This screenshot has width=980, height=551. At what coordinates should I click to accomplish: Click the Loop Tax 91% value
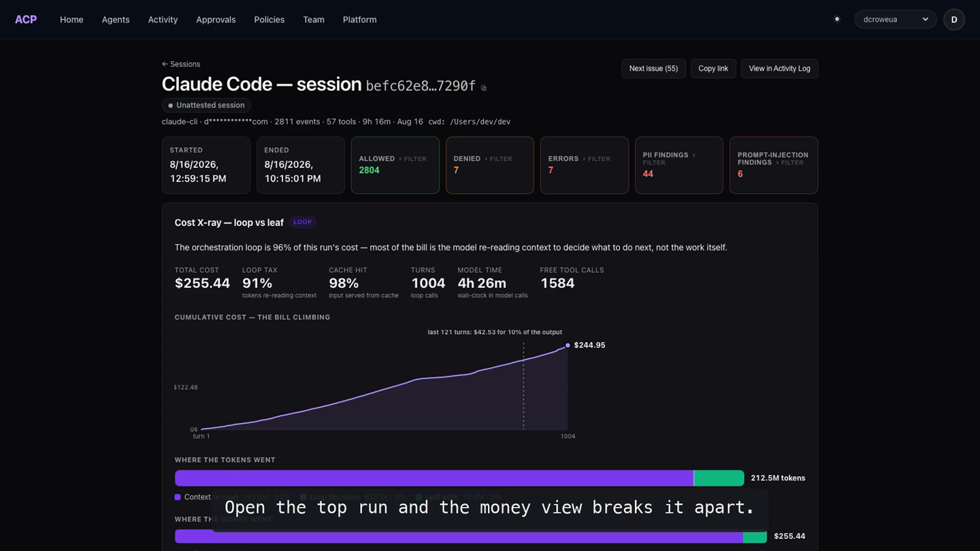click(257, 283)
